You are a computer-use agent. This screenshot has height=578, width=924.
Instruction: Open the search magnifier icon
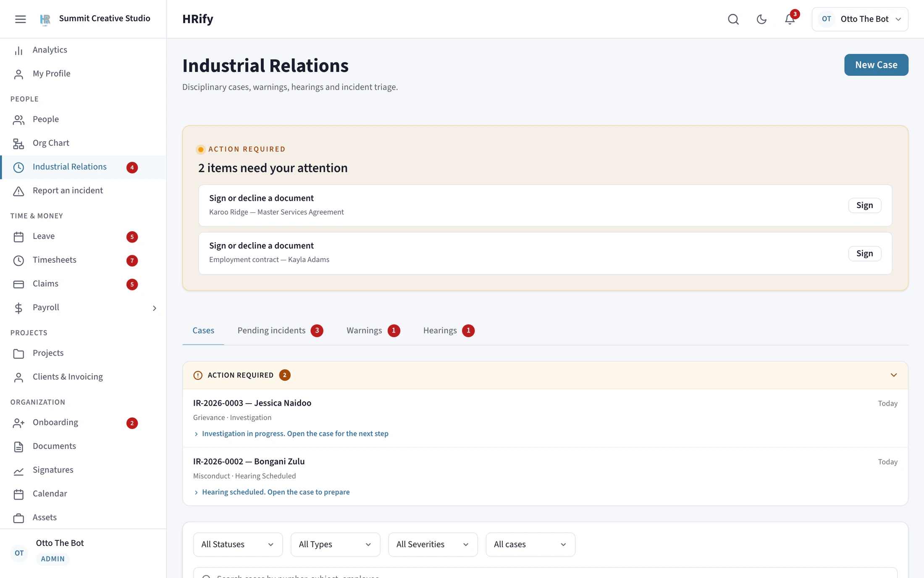733,19
